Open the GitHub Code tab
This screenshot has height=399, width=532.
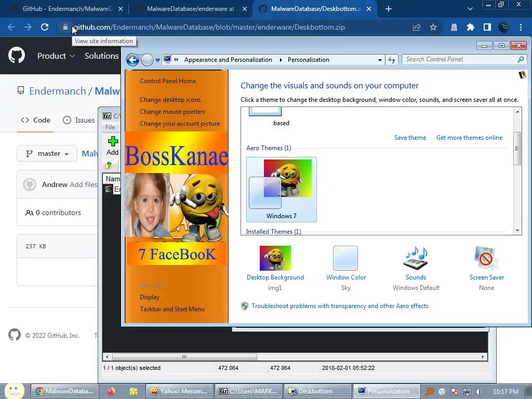[x=35, y=120]
